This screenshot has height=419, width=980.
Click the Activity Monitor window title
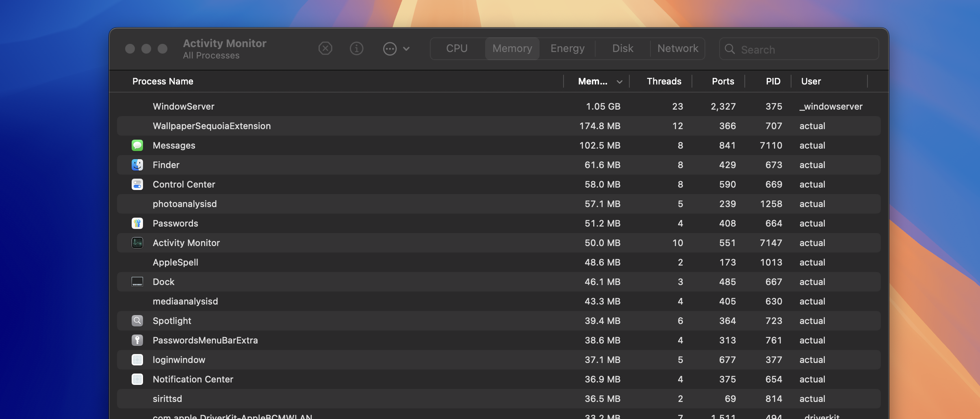click(x=225, y=43)
